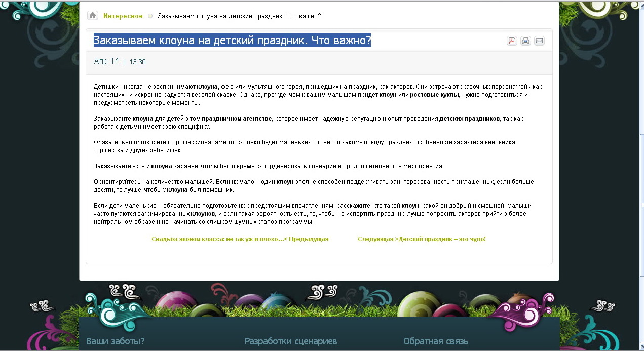Viewport: 644px width, 351px height.
Task: Click the paragraph starting Ориентируйтесь на количество малышей
Action: point(314,186)
